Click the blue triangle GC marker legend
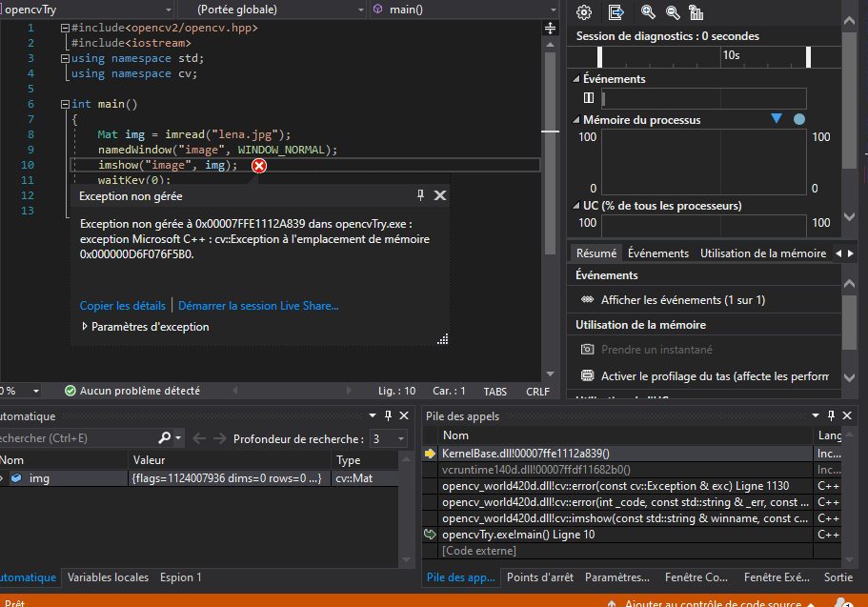Viewport: 868px width, 607px height. click(777, 118)
